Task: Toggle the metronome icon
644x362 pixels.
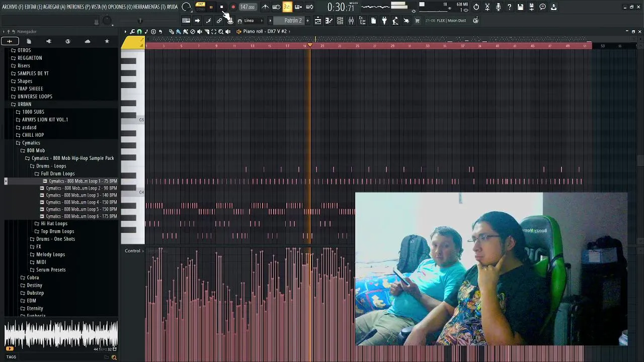Action: pos(265,7)
